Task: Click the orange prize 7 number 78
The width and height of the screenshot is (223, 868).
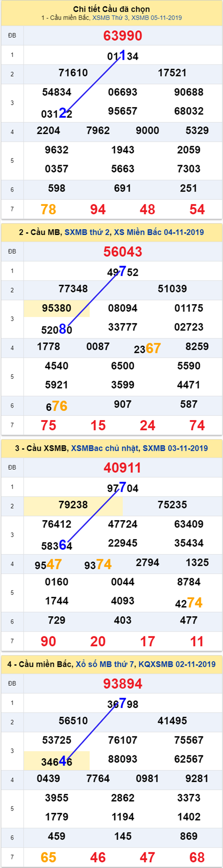Action: tap(48, 210)
